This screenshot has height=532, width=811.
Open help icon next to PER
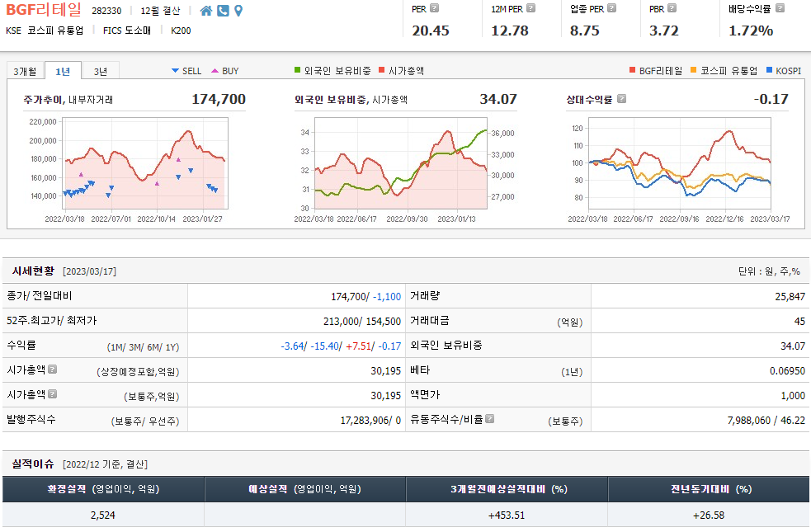click(x=435, y=8)
